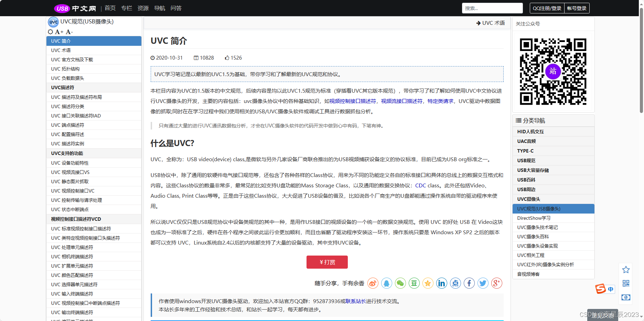Click the red ¥打赏 button

(x=327, y=262)
